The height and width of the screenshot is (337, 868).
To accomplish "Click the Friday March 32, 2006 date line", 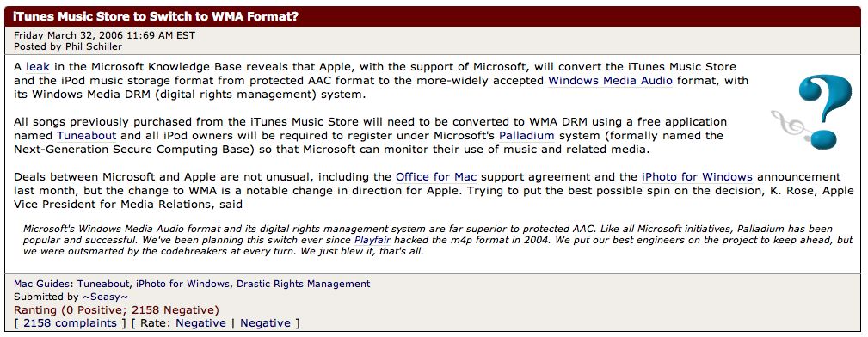I will 104,35.
